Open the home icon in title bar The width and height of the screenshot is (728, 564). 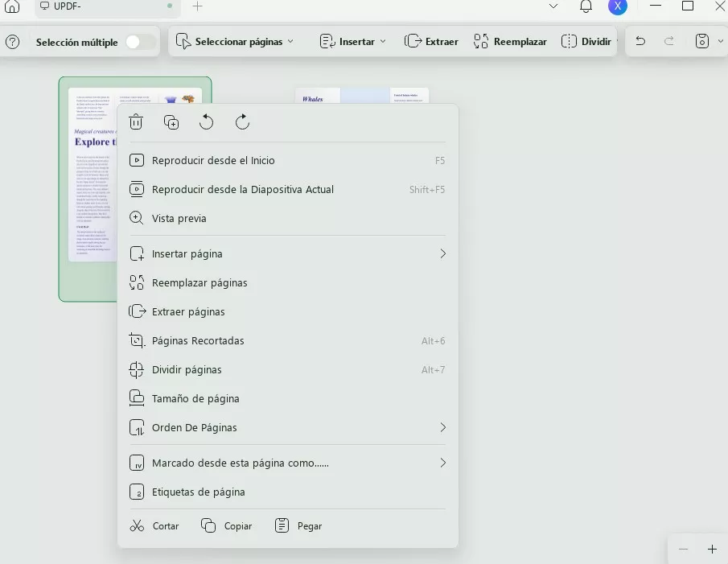[12, 6]
